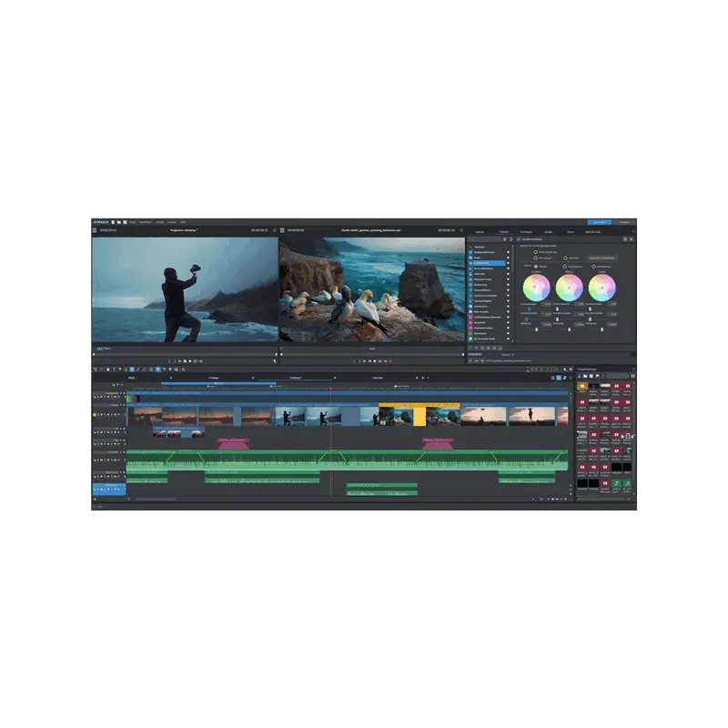Viewport: 728px width, 728px height.
Task: Click the highlighted timeline view mode icon
Action: pos(559,378)
